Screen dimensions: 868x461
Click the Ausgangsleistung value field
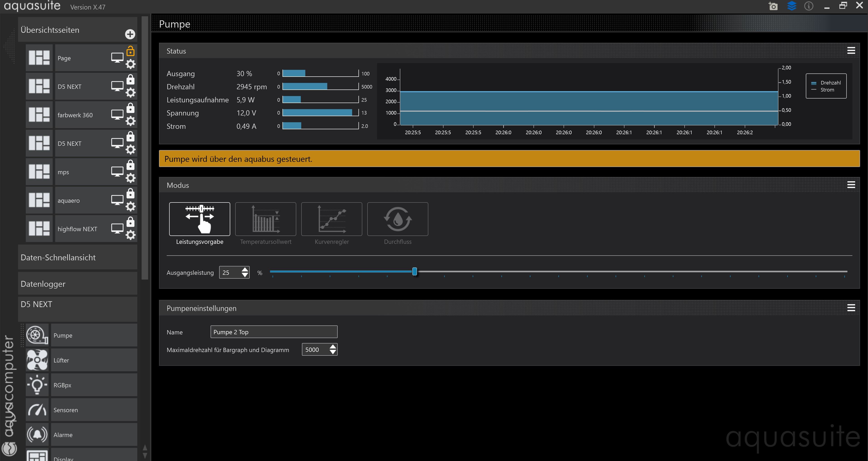(230, 273)
